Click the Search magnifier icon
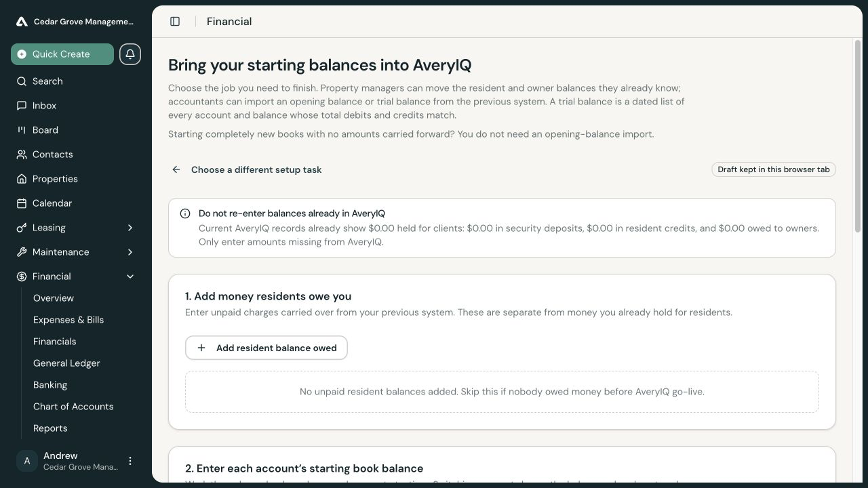 tap(22, 81)
